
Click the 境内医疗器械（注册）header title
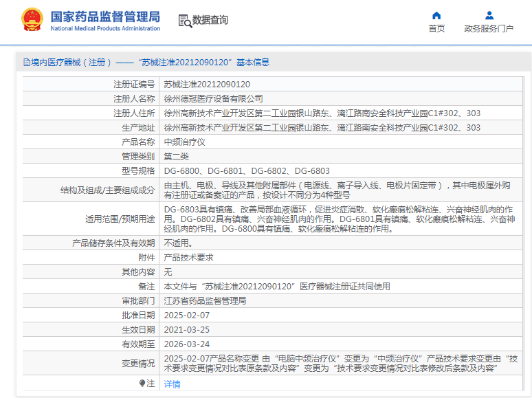point(71,63)
